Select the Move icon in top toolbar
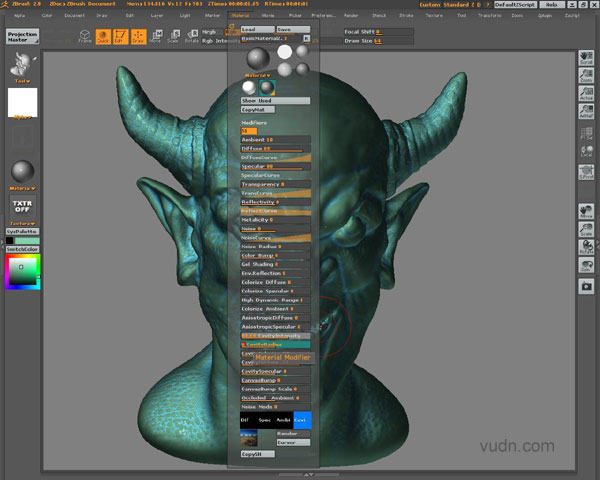The image size is (600, 480). click(x=156, y=36)
